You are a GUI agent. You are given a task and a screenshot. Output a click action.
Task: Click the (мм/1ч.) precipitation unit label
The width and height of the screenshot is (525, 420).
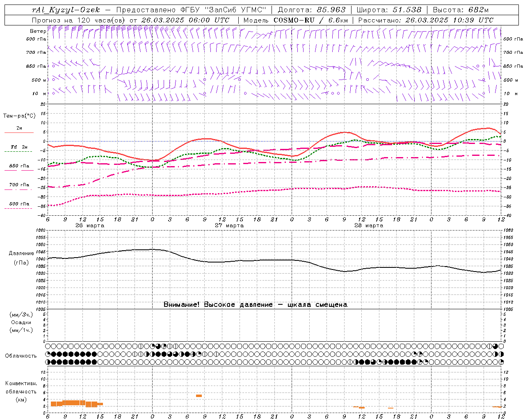pos(21,330)
